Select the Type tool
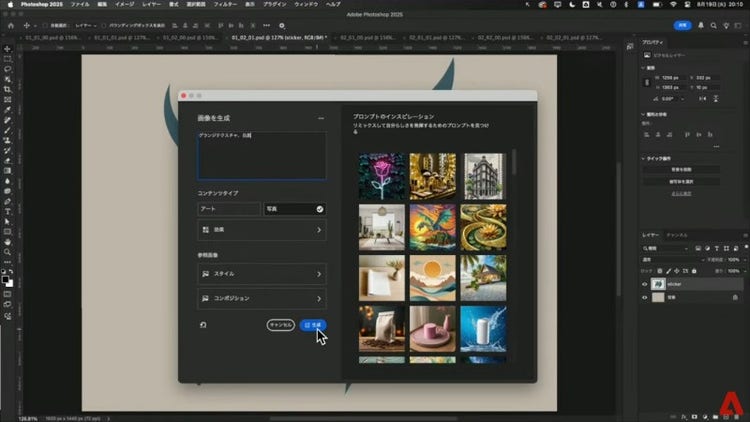750x422 pixels. click(7, 211)
